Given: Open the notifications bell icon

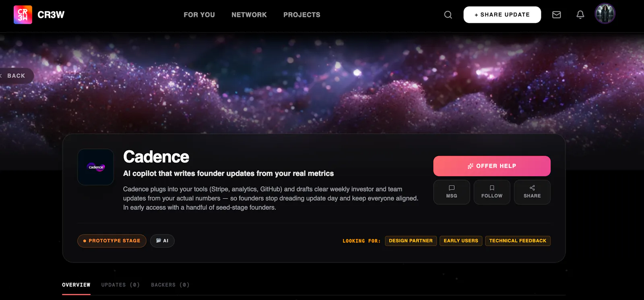Looking at the screenshot, I should coord(580,15).
